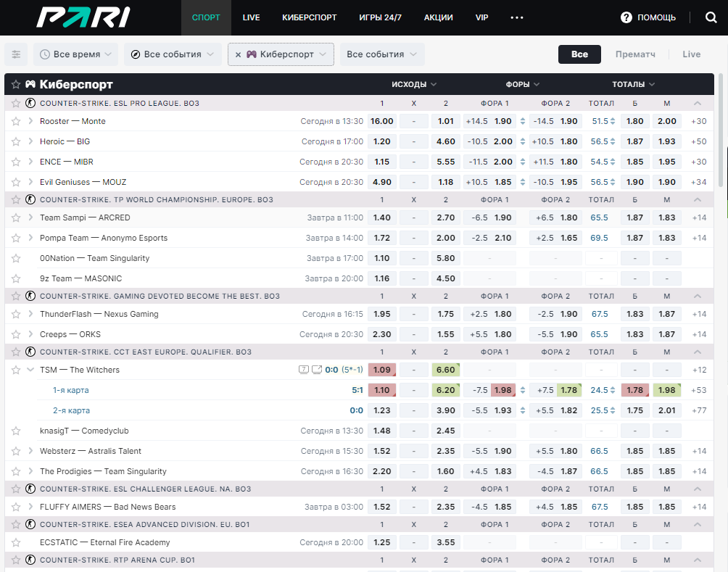
Task: Open the three-dots more menu
Action: (x=517, y=17)
